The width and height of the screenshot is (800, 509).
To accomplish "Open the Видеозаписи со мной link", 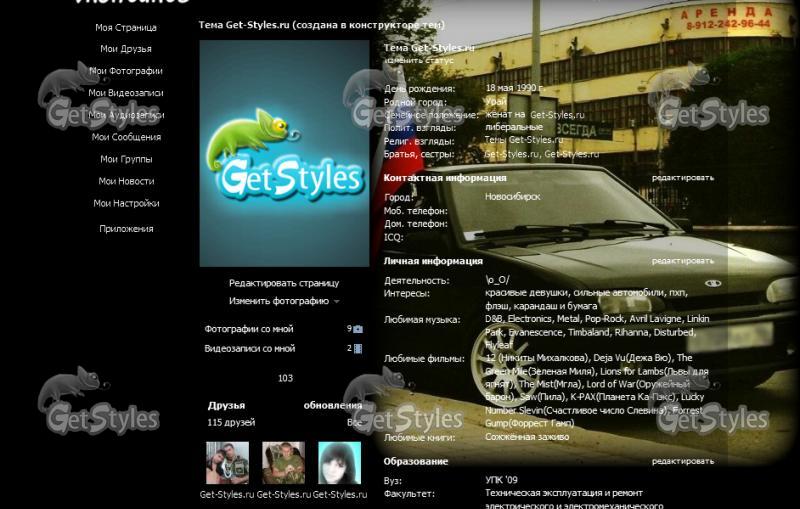I will pyautogui.click(x=249, y=349).
